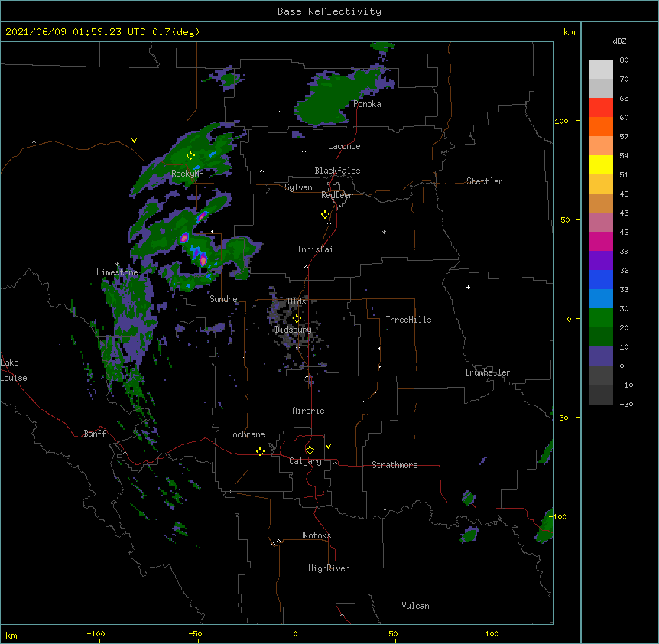This screenshot has height=644, width=659.
Task: Select the Didsbury map label
Action: (x=293, y=330)
